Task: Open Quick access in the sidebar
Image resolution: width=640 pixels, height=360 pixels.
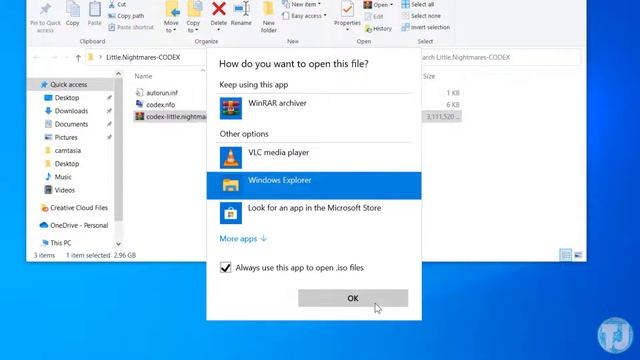Action: click(x=69, y=84)
